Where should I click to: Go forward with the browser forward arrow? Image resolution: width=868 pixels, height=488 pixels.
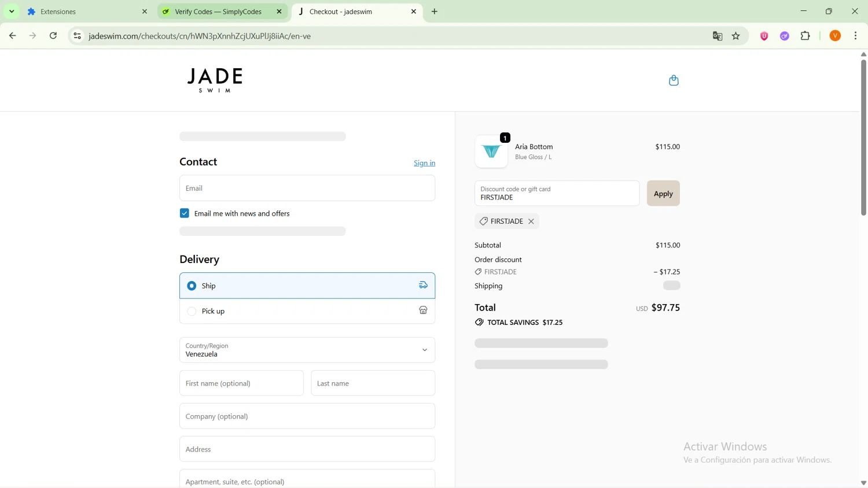tap(33, 36)
